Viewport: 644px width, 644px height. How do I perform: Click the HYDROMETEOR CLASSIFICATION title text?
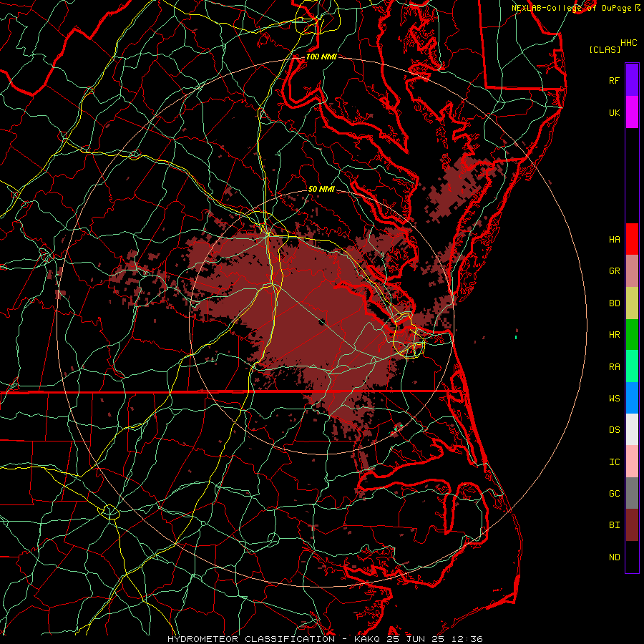click(x=251, y=639)
